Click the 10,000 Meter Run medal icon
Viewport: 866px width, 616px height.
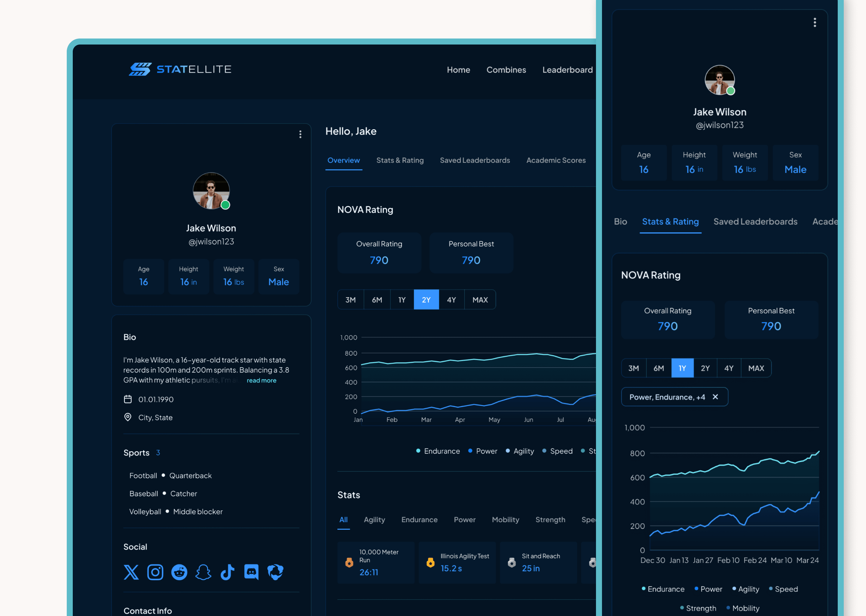pyautogui.click(x=349, y=562)
